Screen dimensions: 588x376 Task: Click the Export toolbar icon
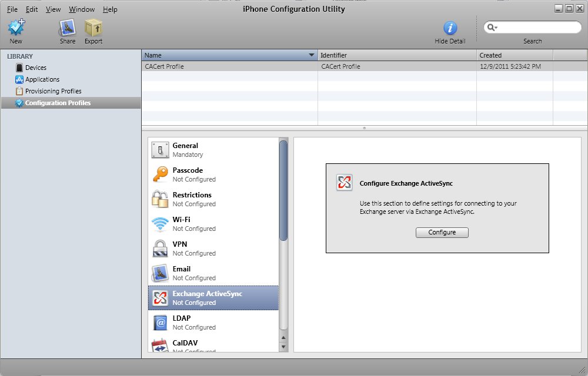tap(93, 28)
